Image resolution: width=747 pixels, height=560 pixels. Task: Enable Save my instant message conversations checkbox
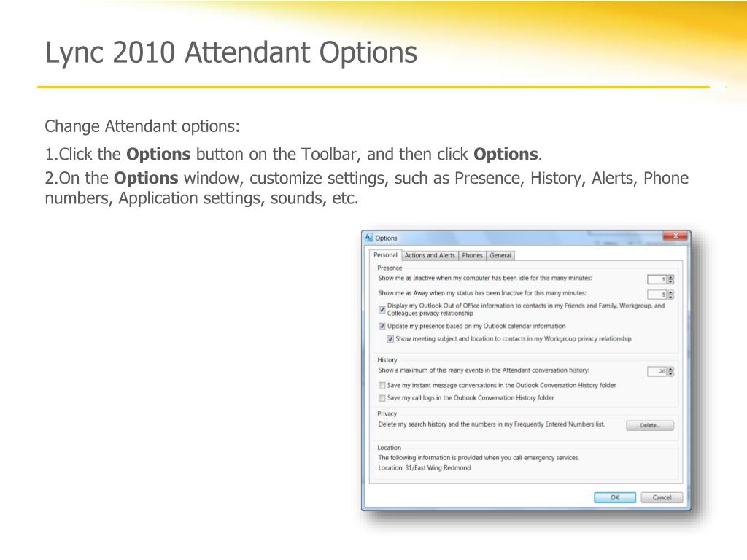pos(382,385)
